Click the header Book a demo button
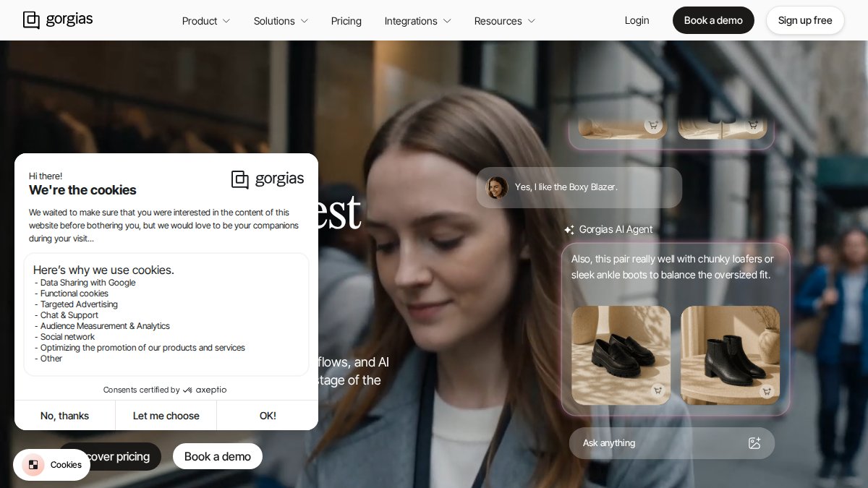This screenshot has width=868, height=488. pos(713,20)
